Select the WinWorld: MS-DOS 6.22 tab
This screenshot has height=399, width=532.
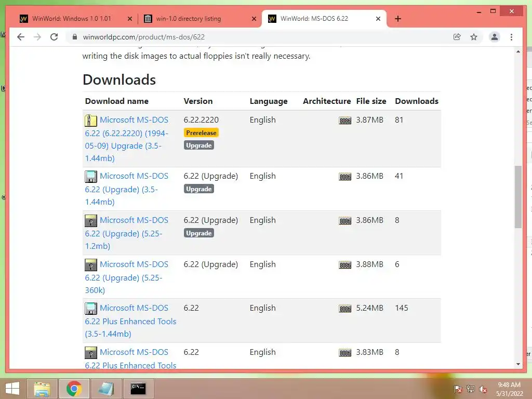pos(314,19)
